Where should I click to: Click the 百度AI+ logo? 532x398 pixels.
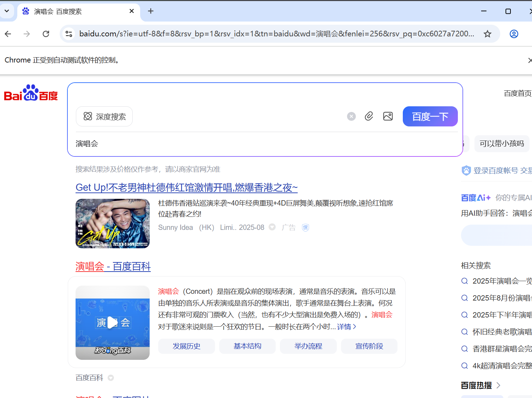[476, 198]
